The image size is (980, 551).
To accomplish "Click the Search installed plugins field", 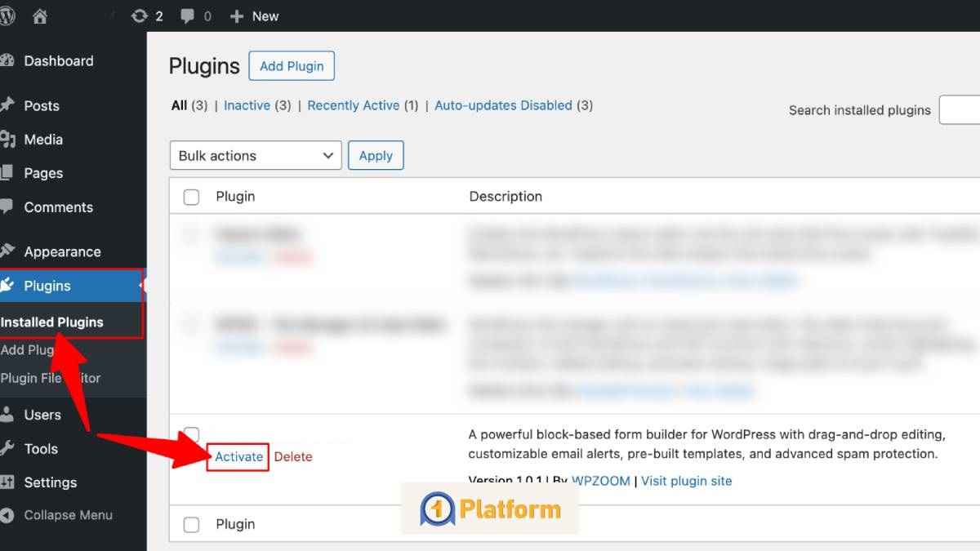I will [x=960, y=110].
